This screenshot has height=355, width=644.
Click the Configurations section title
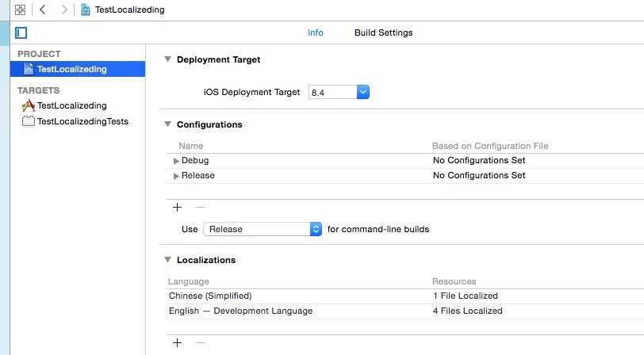coord(209,124)
